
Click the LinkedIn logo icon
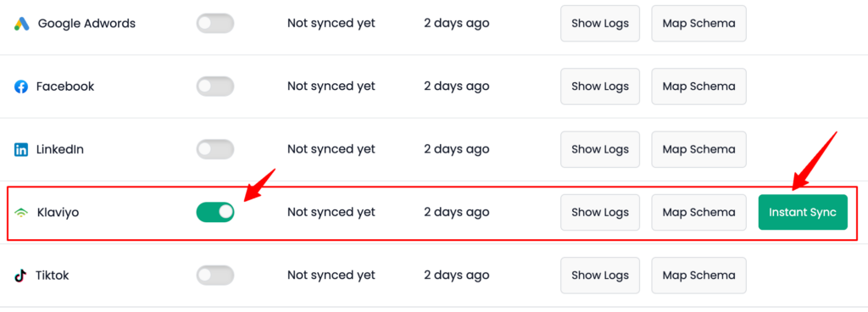[21, 149]
